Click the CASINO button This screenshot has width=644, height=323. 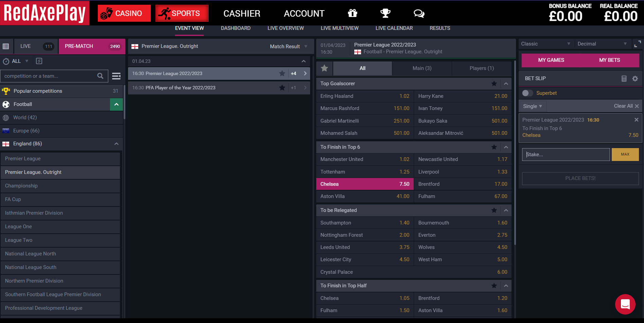[124, 13]
